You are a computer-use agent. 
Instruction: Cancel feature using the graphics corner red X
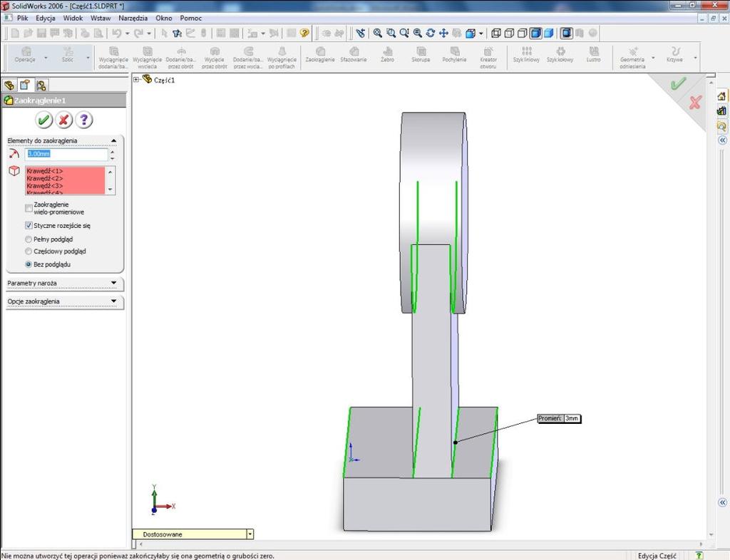(x=695, y=103)
